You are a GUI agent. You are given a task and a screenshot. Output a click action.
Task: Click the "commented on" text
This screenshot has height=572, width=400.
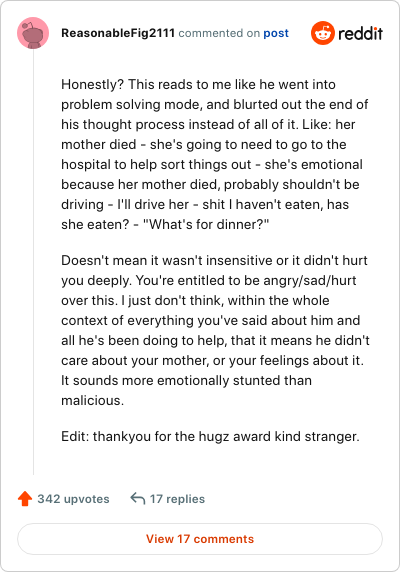(x=219, y=33)
